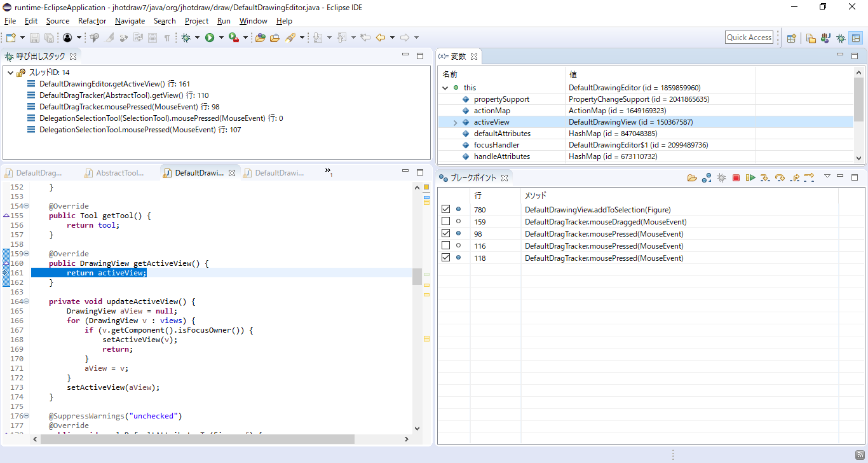Select the 変数 view tab

(458, 57)
